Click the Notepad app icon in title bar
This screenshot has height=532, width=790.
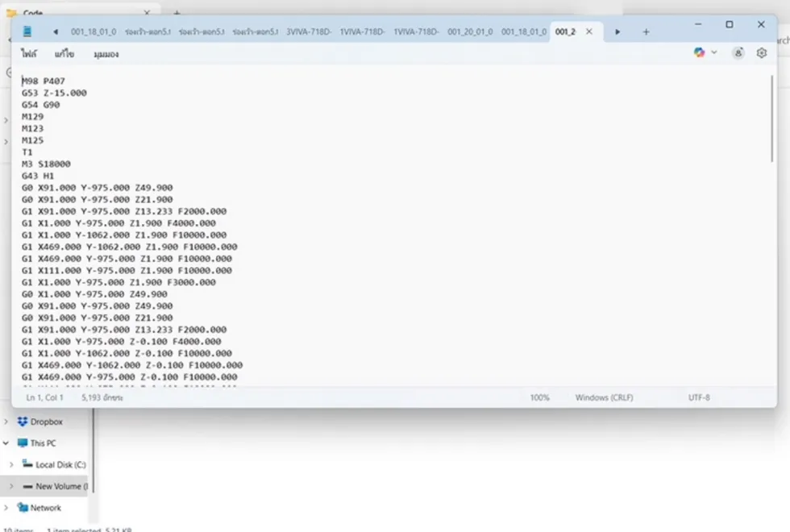tap(28, 31)
